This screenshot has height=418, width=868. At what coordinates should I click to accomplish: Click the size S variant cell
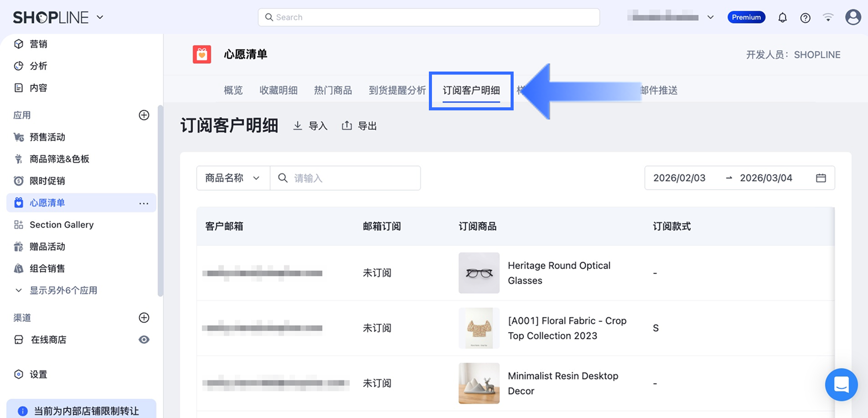(656, 328)
